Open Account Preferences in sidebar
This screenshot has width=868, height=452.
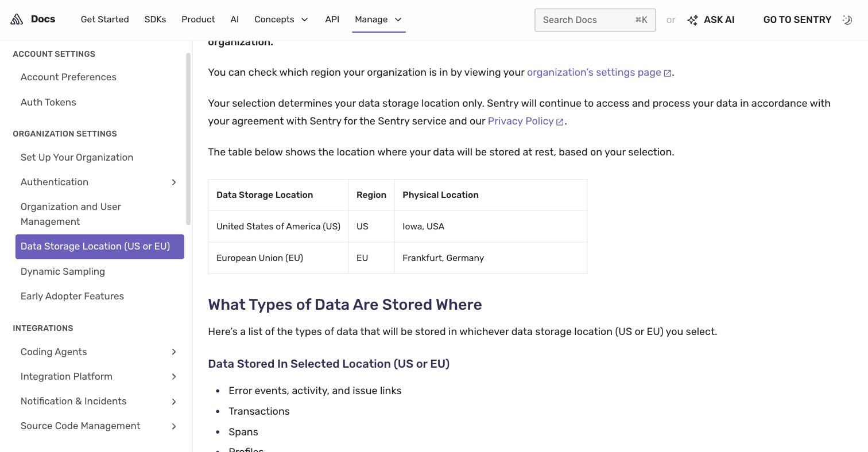point(68,77)
